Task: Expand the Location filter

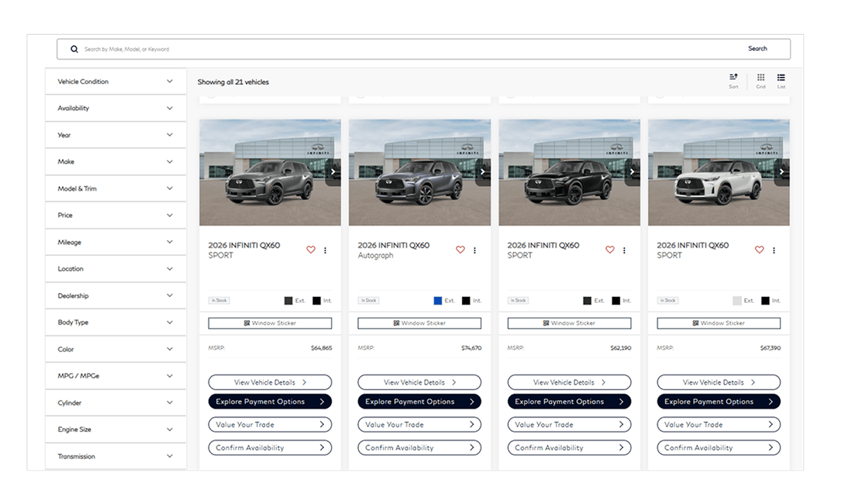Action: (x=116, y=269)
